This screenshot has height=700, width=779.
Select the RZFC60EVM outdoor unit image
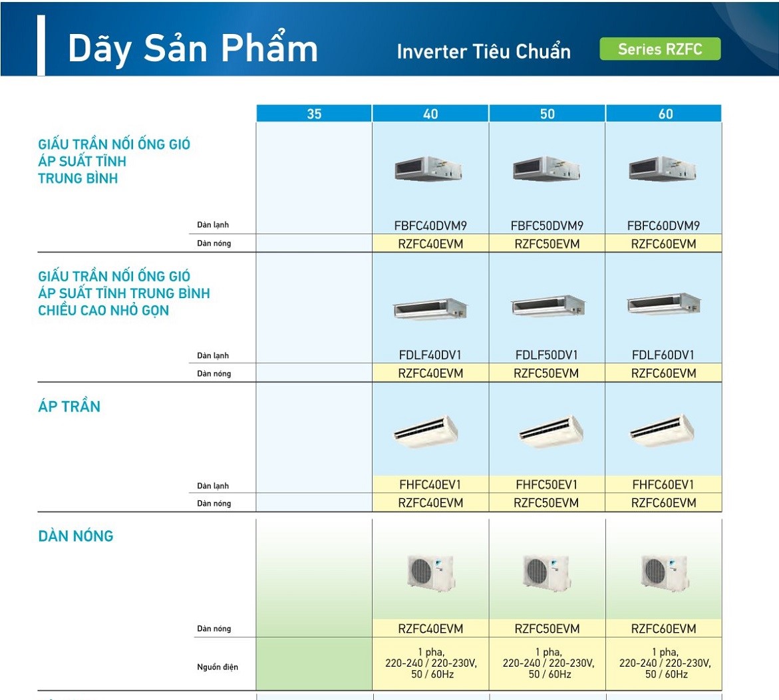(664, 572)
